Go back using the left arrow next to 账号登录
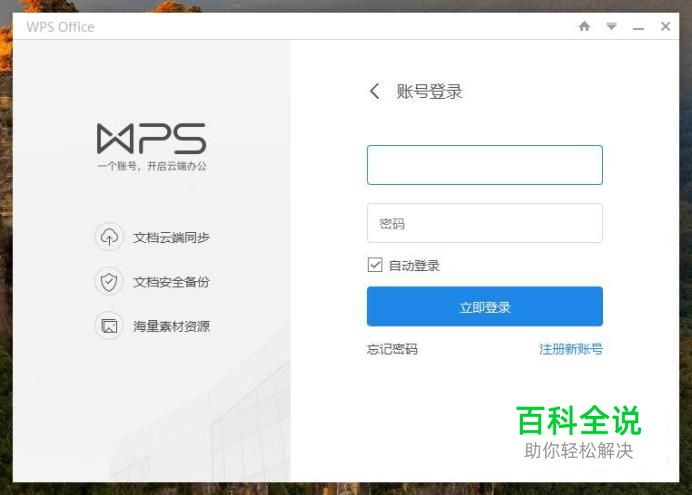 [374, 91]
